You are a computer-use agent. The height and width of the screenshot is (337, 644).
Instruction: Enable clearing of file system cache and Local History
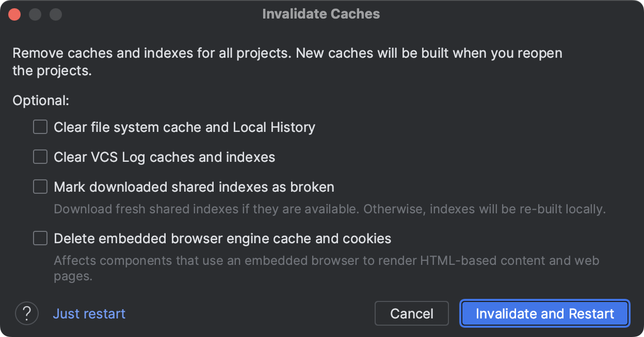coord(40,127)
